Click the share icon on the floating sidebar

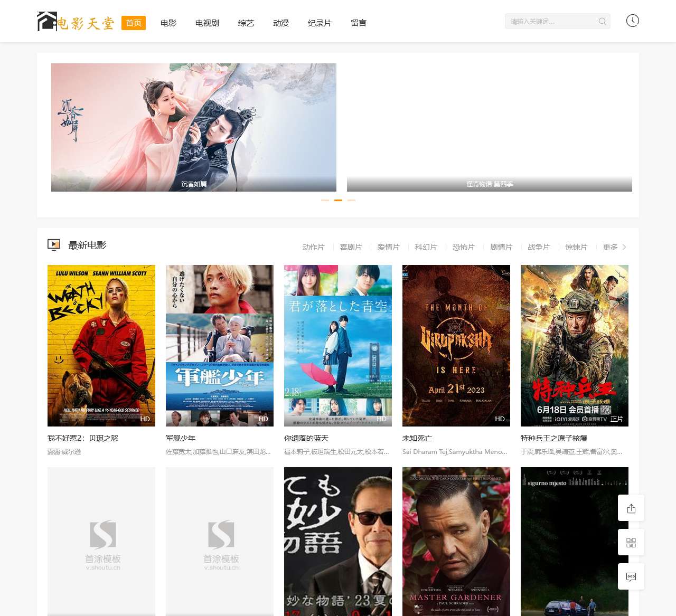[x=631, y=508]
